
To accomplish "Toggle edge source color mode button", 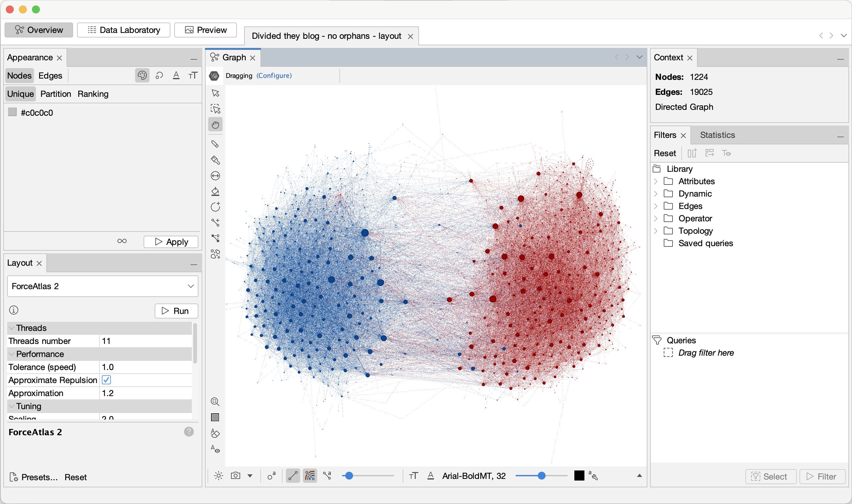I will pos(310,476).
